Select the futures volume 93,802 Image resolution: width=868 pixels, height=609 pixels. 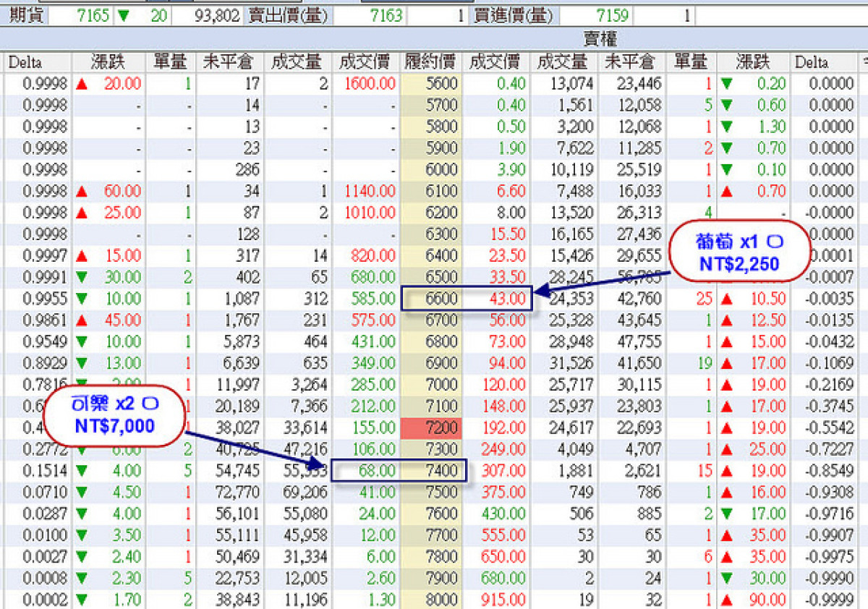pyautogui.click(x=217, y=15)
